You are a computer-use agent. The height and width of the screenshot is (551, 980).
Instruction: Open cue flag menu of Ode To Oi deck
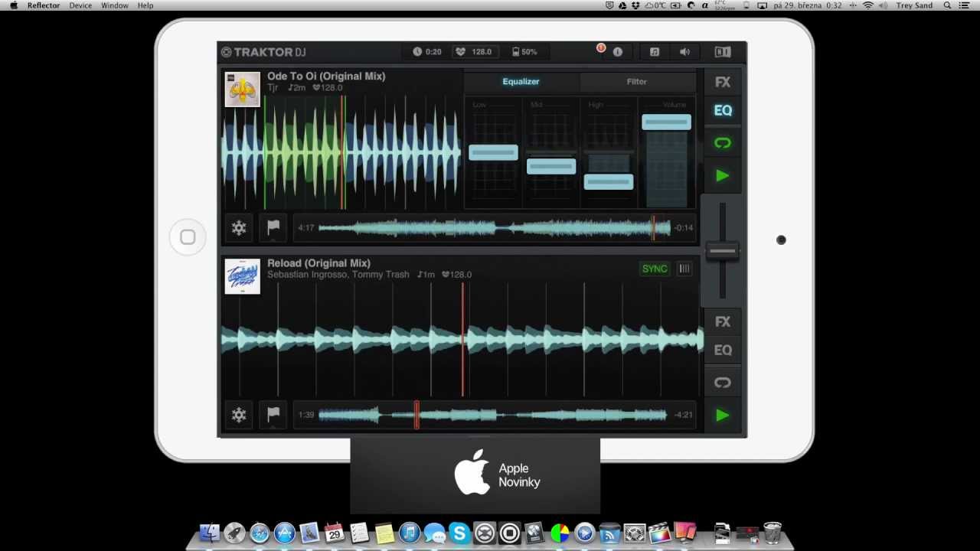tap(273, 227)
